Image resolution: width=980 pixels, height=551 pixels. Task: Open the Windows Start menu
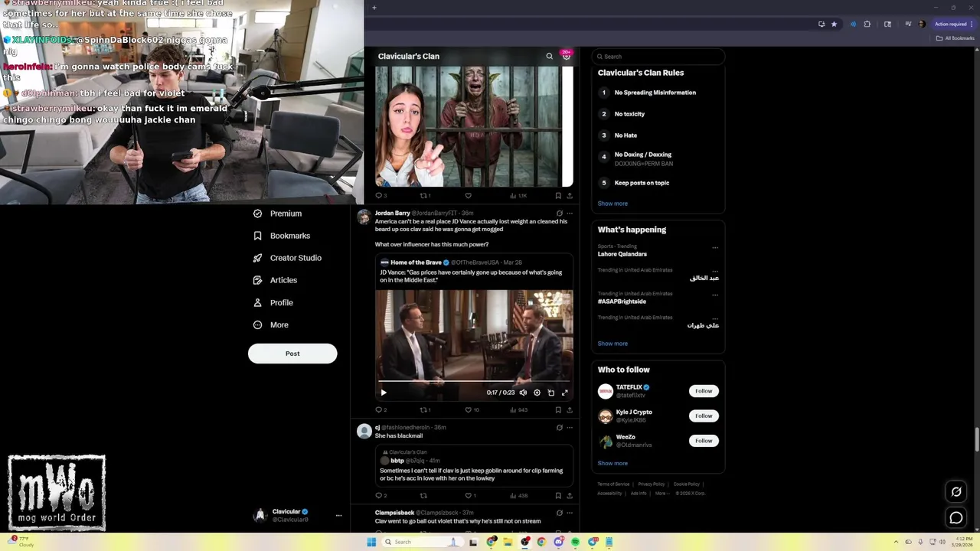[371, 542]
